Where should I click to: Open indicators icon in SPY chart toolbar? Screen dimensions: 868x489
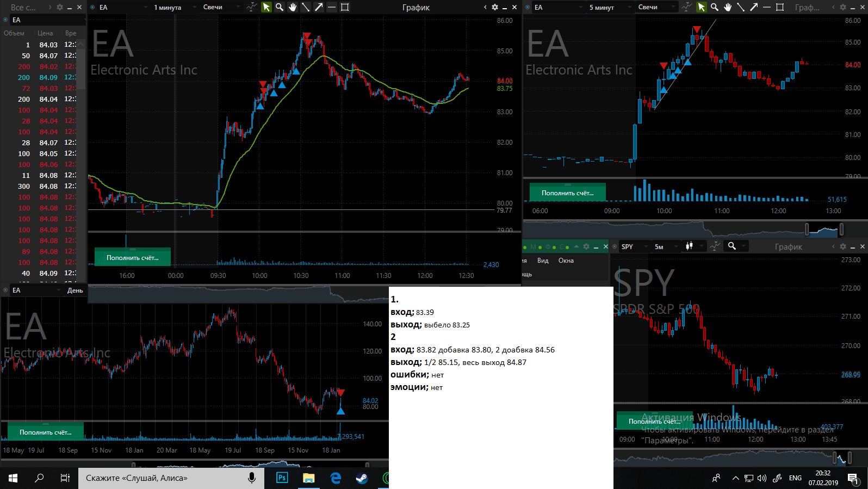click(715, 246)
